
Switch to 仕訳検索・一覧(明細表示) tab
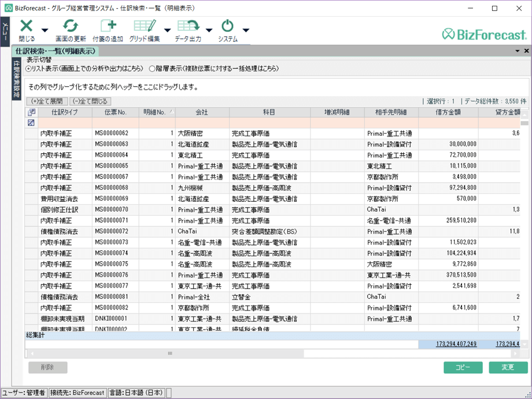coord(56,51)
